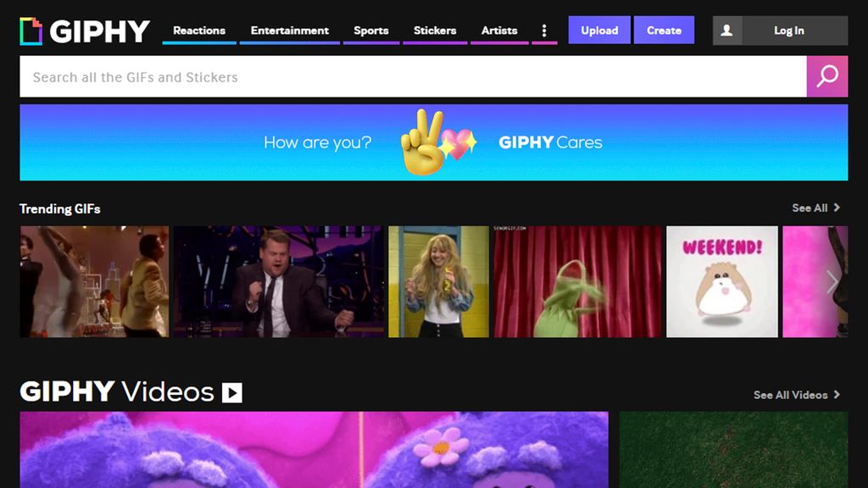Switch to the Sports category
868x488 pixels.
[x=370, y=30]
